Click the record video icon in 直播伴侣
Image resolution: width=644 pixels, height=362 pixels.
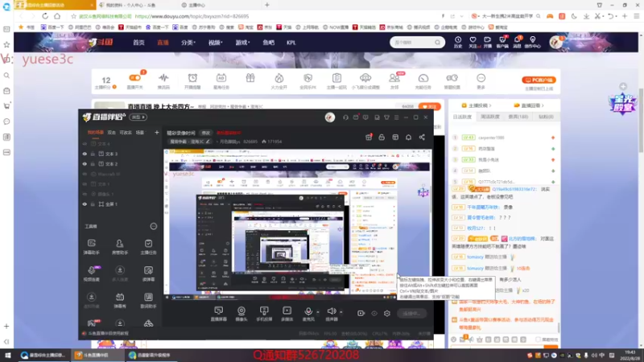point(361,313)
